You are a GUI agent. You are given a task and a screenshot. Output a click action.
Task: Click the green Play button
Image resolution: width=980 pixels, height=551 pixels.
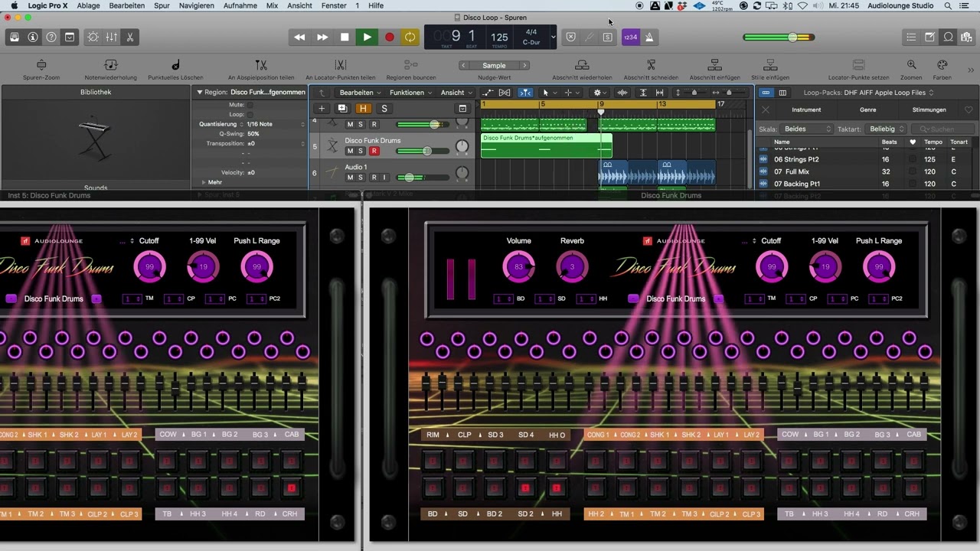(x=367, y=37)
